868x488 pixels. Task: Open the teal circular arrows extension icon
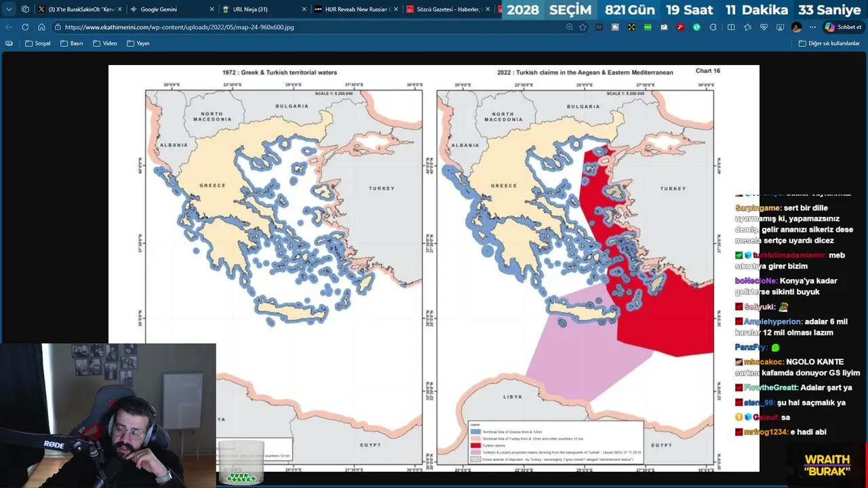click(696, 27)
